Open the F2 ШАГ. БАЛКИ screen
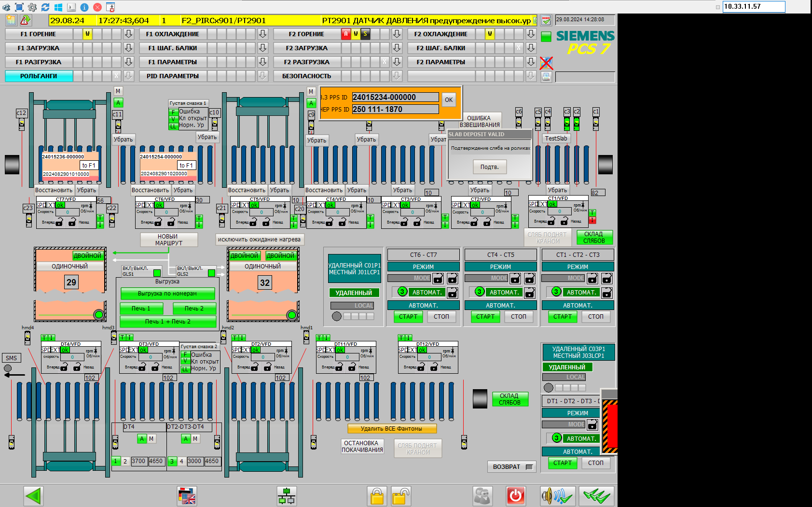Image resolution: width=812 pixels, height=507 pixels. pos(441,48)
